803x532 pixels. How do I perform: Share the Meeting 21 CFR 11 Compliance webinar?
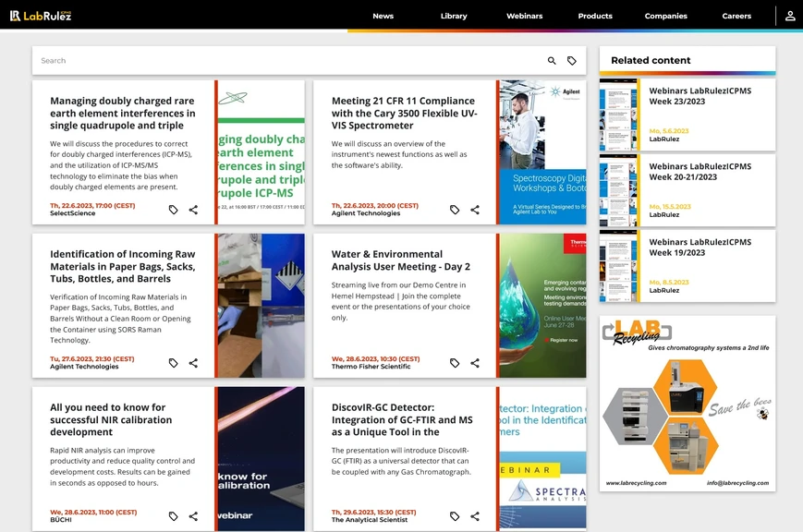[475, 210]
